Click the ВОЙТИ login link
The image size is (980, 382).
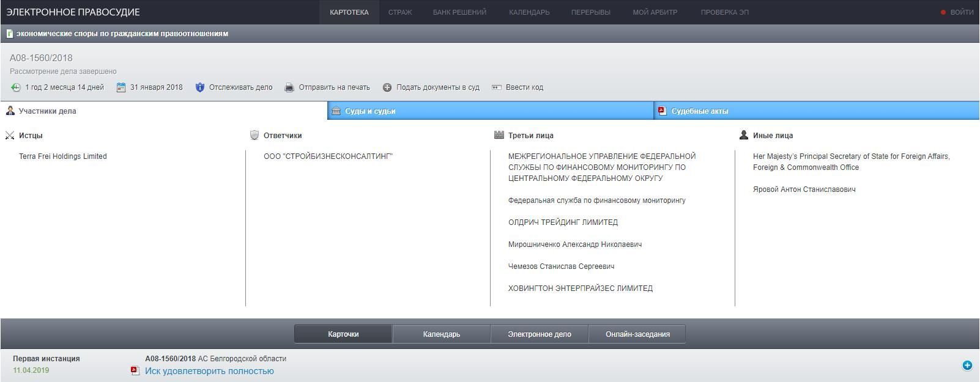coord(962,12)
